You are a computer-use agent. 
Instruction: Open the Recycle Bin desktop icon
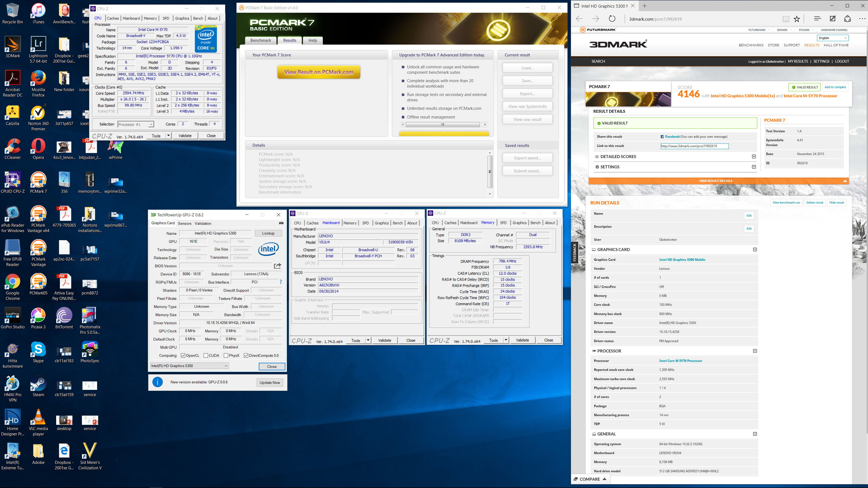(x=12, y=14)
